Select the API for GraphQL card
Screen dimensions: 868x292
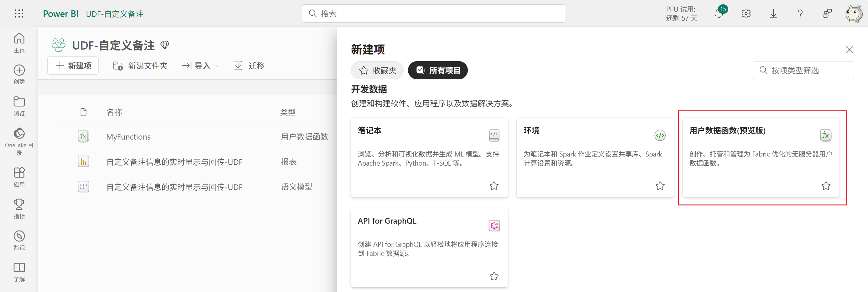tap(429, 247)
